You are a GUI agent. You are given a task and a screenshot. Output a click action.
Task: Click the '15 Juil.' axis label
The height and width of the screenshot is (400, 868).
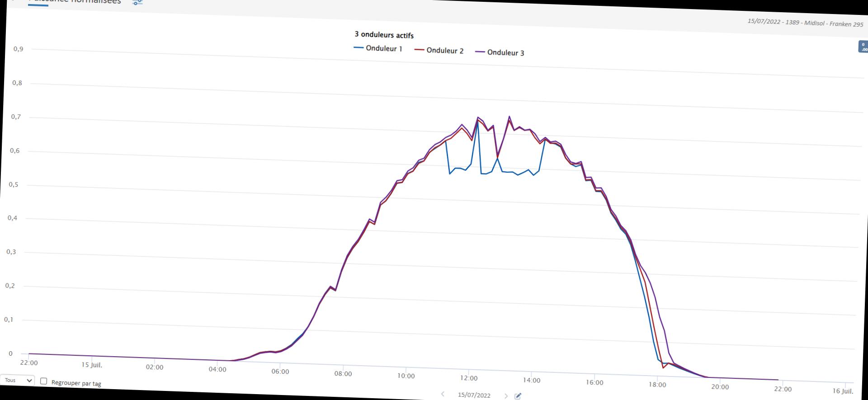pos(92,365)
